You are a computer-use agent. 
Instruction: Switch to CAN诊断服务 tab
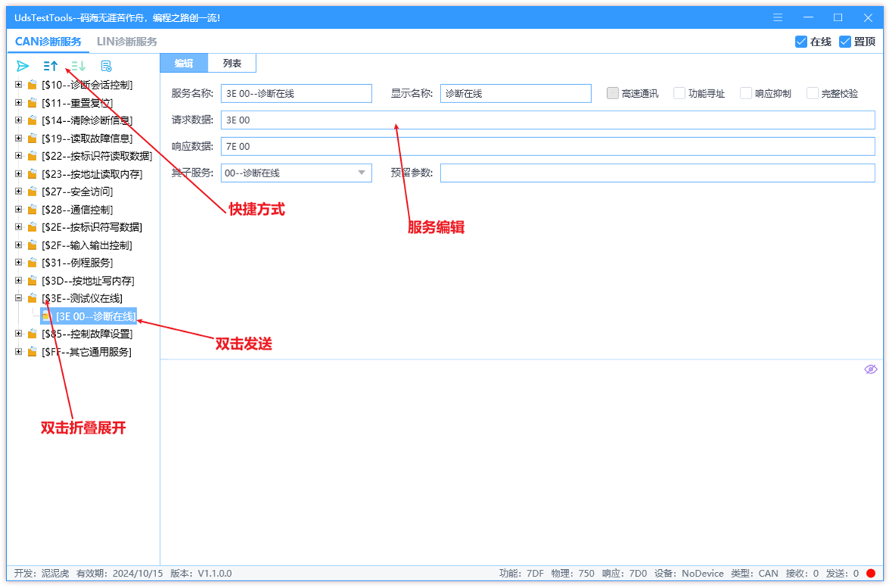pos(49,42)
